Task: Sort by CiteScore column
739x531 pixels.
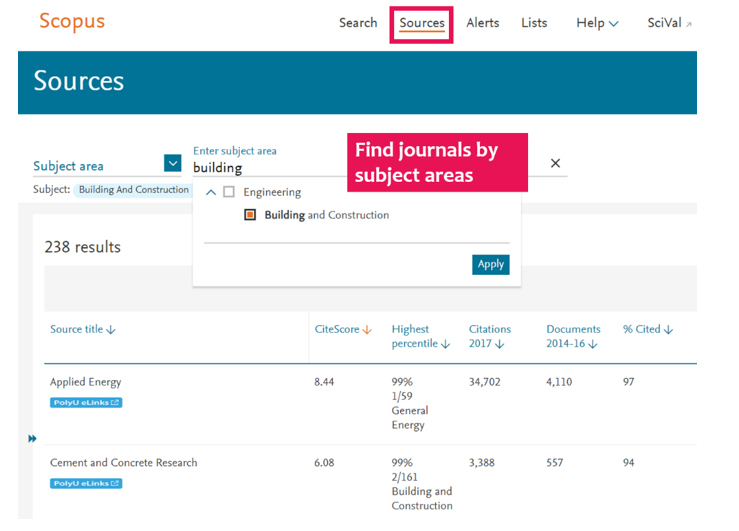Action: [x=343, y=329]
